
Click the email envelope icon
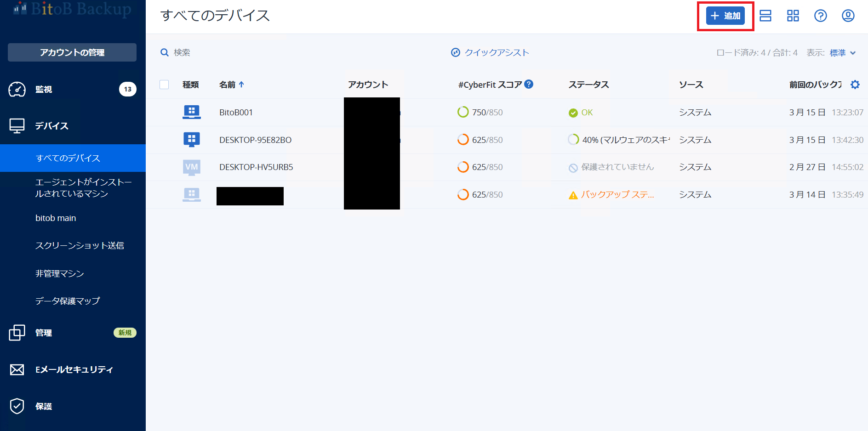17,369
